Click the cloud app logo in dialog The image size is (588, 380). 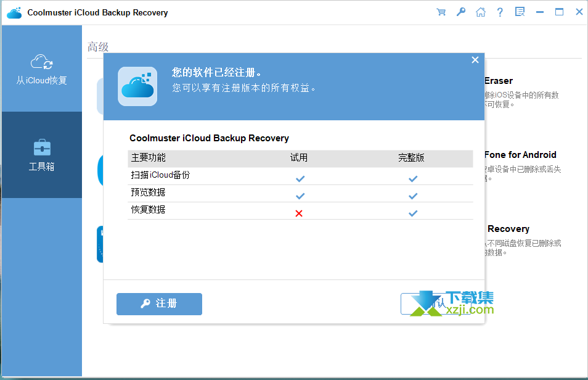[x=137, y=87]
